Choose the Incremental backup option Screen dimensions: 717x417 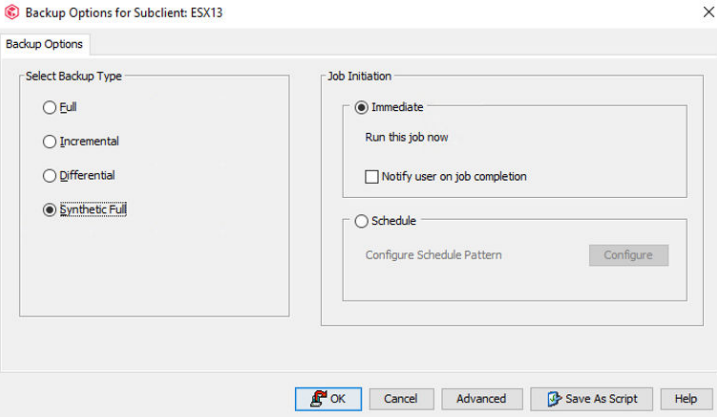[x=50, y=141]
